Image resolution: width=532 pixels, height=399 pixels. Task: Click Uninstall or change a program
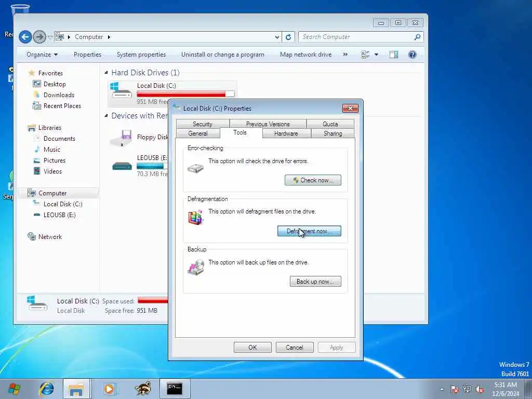click(222, 55)
